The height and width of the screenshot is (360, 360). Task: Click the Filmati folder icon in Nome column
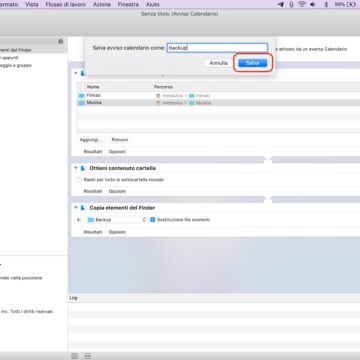point(81,96)
